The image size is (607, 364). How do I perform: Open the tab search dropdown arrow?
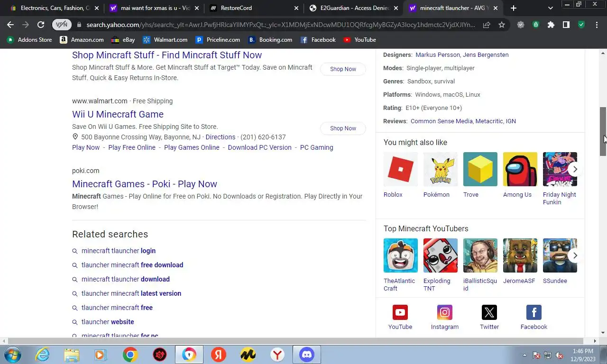[x=550, y=8]
